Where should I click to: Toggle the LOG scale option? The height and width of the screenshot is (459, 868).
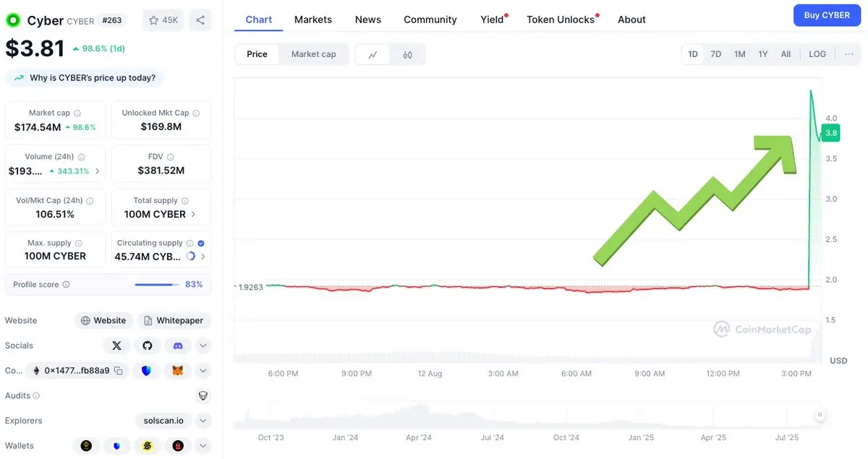[817, 54]
